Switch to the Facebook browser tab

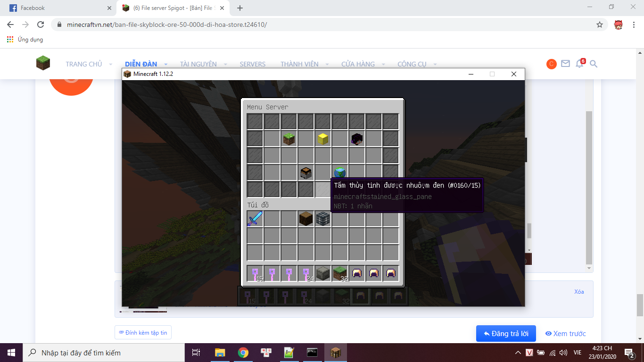click(x=59, y=8)
